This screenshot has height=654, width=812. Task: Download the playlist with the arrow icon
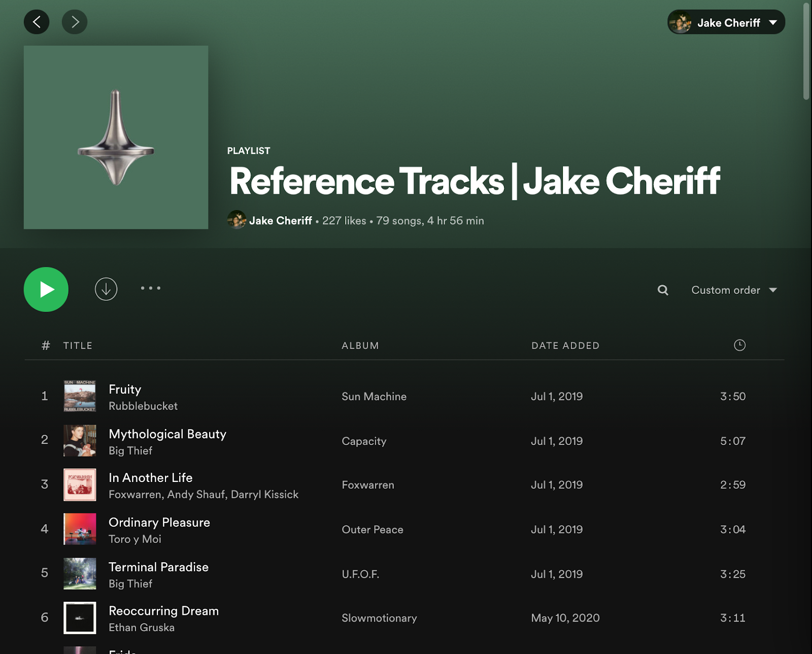106,289
